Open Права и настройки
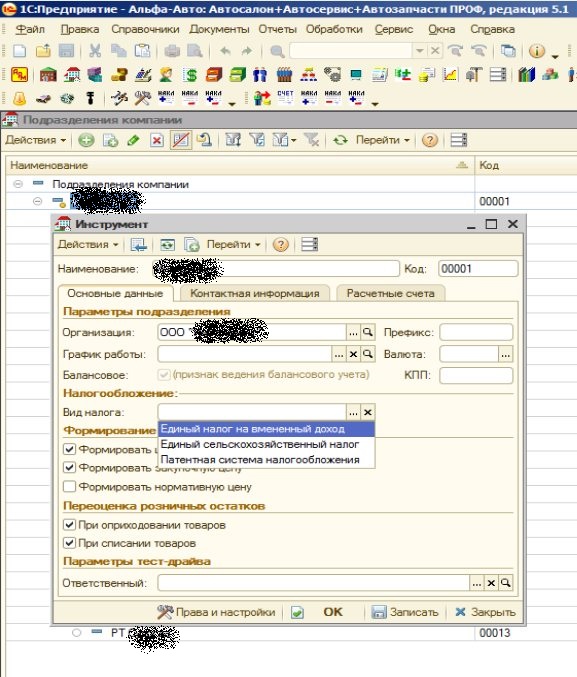The height and width of the screenshot is (677, 577). tap(216, 612)
